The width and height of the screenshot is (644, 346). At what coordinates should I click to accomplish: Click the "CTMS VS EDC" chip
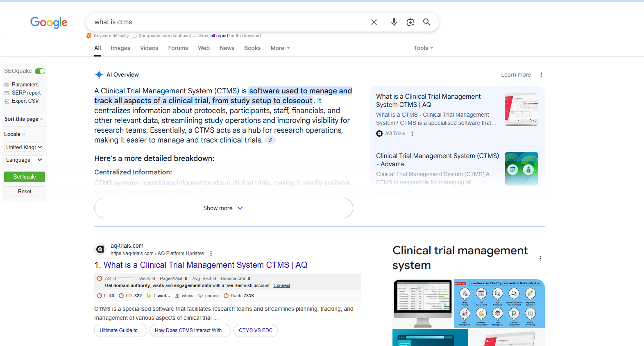tap(256, 330)
